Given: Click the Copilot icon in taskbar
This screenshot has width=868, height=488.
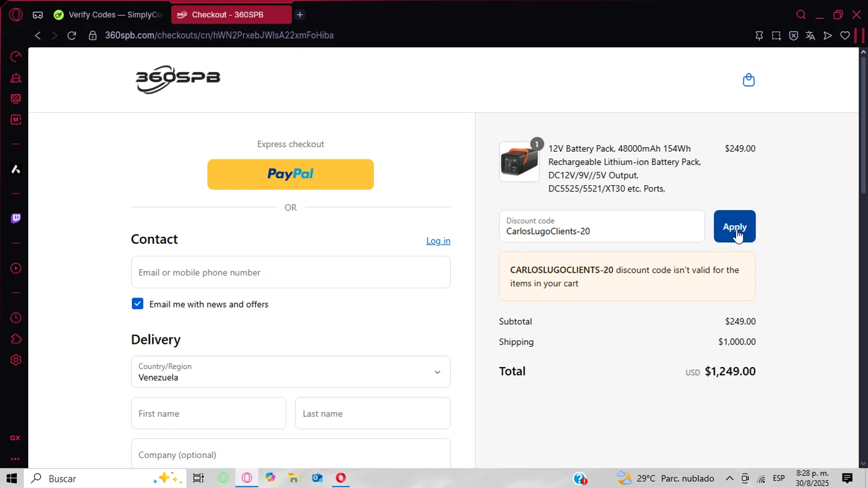Looking at the screenshot, I should 270,478.
